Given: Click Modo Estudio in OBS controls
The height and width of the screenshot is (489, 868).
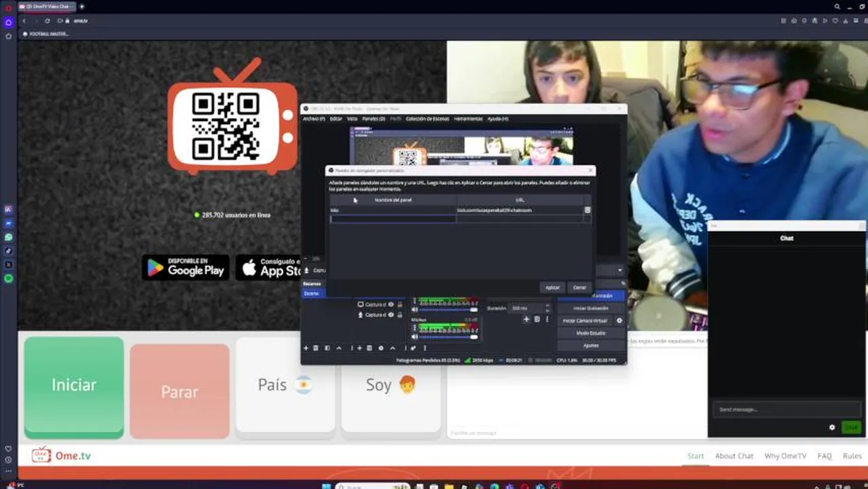Looking at the screenshot, I should (x=591, y=333).
